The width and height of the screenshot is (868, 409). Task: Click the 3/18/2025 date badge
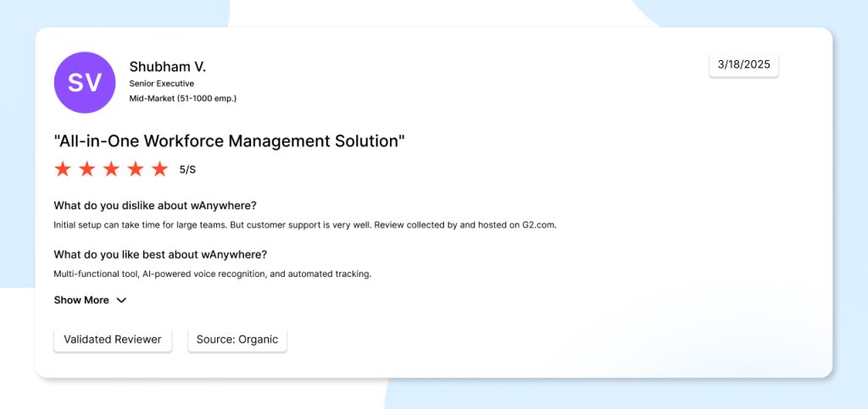[x=743, y=64]
